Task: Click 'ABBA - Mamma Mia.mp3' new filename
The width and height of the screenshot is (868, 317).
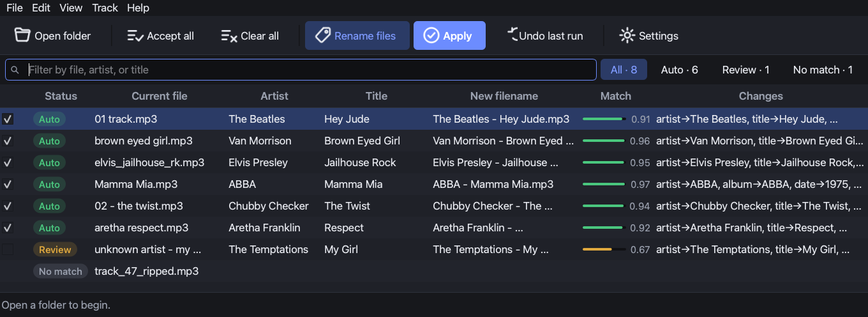Action: pos(493,184)
